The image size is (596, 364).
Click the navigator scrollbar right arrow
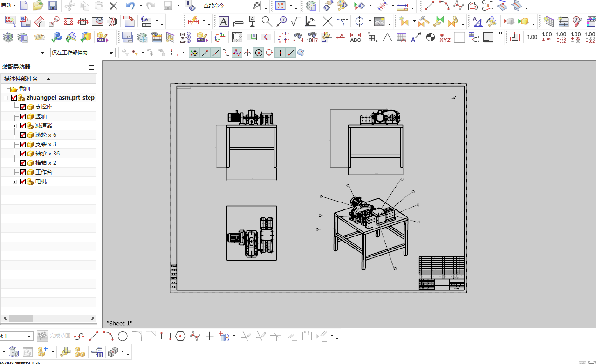[x=92, y=318]
